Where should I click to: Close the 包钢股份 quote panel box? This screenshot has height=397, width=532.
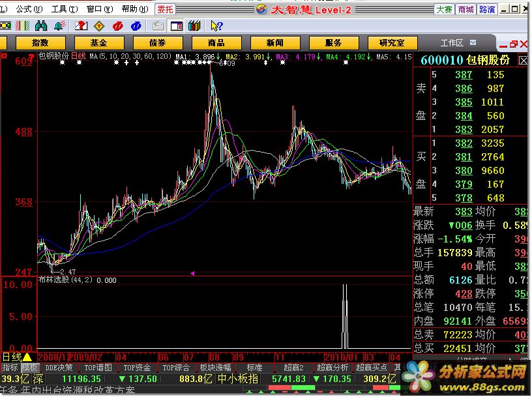point(523,60)
